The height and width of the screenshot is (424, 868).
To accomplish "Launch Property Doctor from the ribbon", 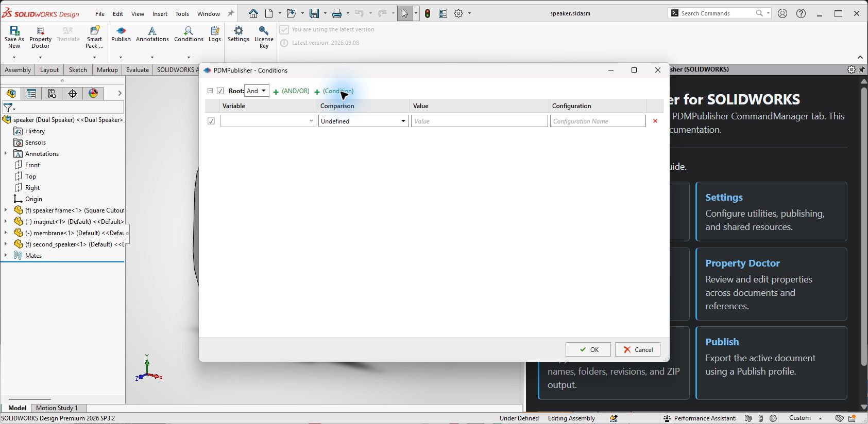I will coord(41,38).
